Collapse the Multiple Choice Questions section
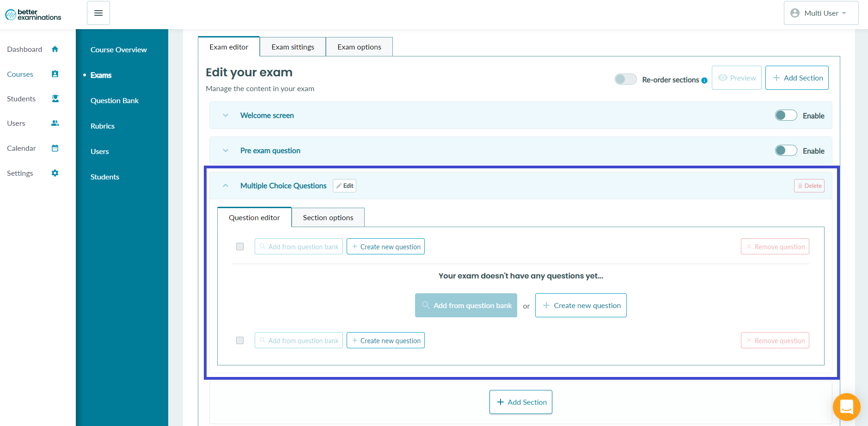Image resolution: width=868 pixels, height=426 pixels. coord(226,185)
